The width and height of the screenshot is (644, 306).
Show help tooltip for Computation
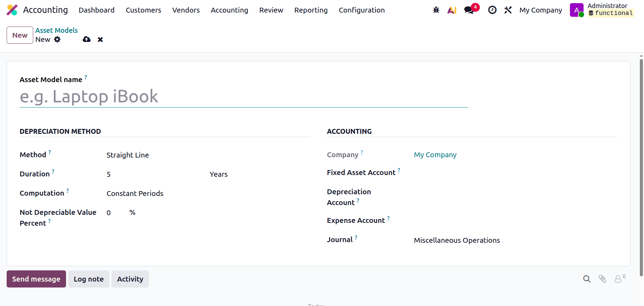point(67,191)
